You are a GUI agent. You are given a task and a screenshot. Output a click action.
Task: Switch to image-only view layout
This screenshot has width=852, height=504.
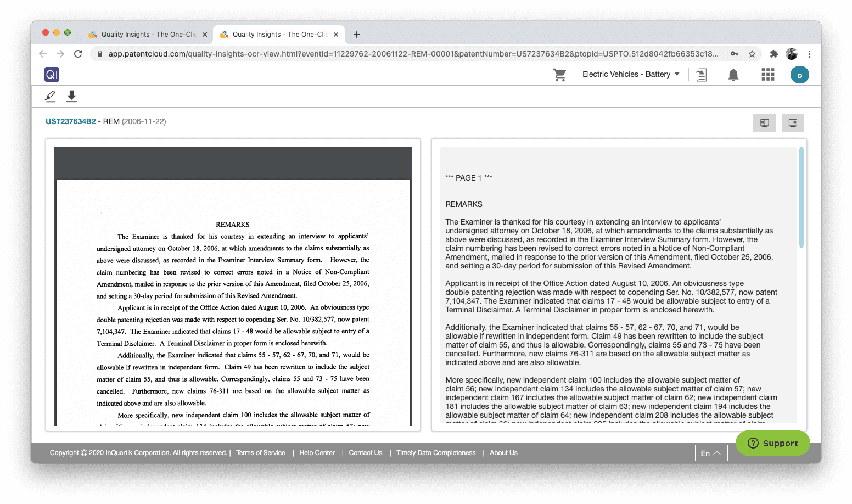pos(764,123)
